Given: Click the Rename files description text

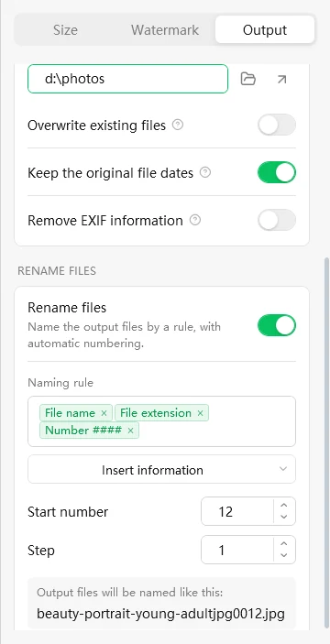Looking at the screenshot, I should point(124,335).
